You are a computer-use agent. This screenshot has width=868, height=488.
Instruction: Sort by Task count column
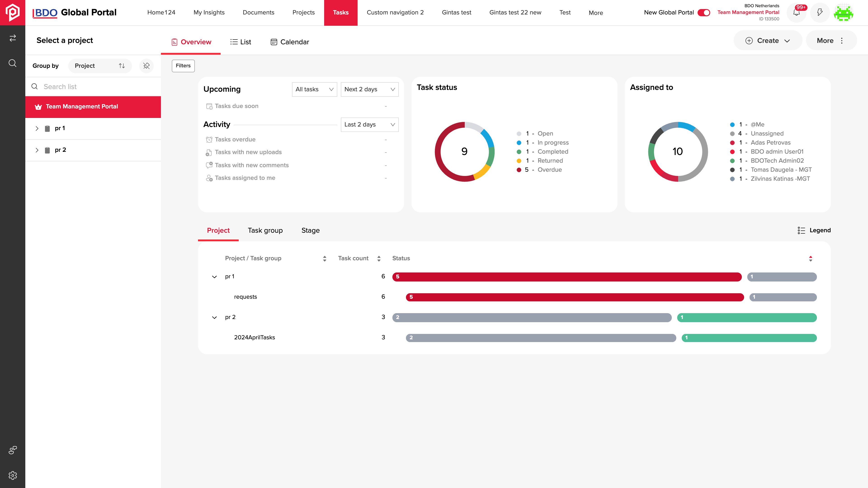pos(379,258)
